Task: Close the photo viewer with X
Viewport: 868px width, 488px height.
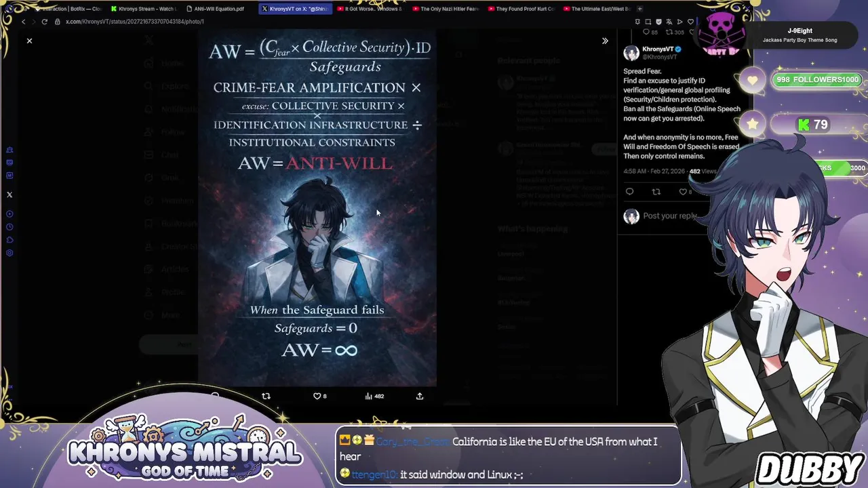Action: tap(29, 41)
